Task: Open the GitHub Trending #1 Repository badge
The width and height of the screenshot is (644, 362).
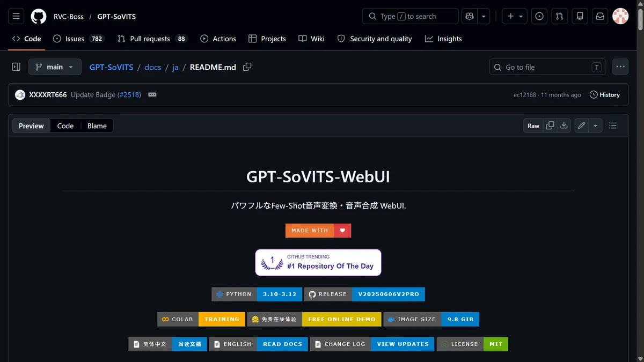Action: (x=318, y=262)
